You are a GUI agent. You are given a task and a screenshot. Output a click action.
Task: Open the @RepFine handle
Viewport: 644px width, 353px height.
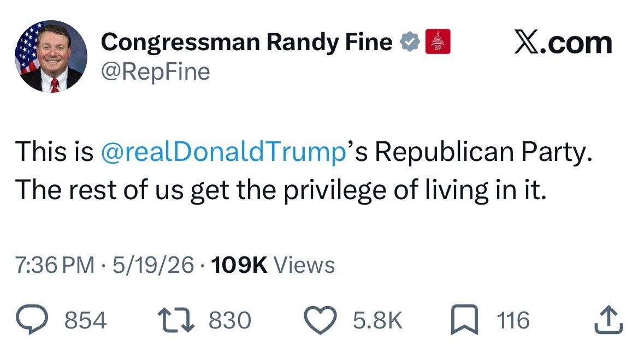tap(155, 72)
